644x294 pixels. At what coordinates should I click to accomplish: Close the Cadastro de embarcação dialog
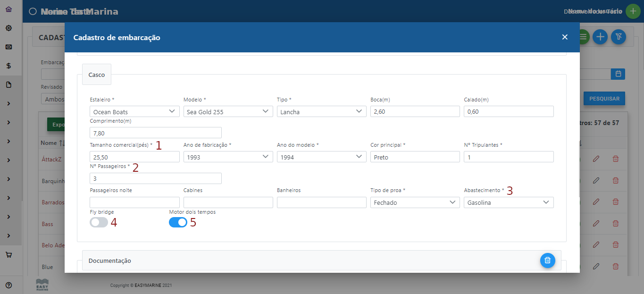565,37
